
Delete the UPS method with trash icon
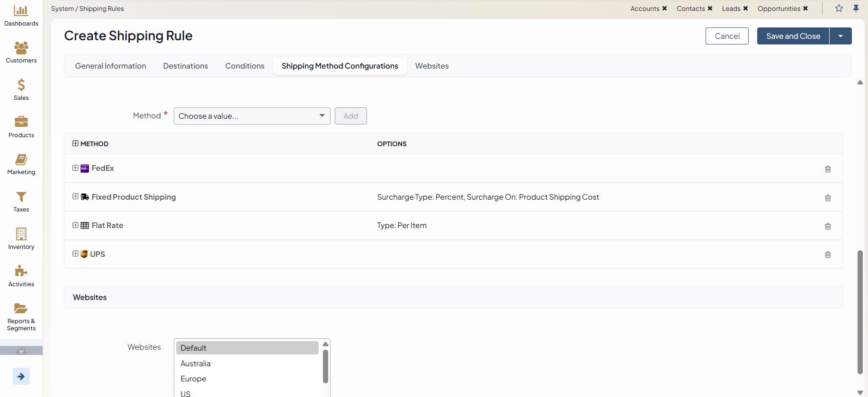(828, 255)
